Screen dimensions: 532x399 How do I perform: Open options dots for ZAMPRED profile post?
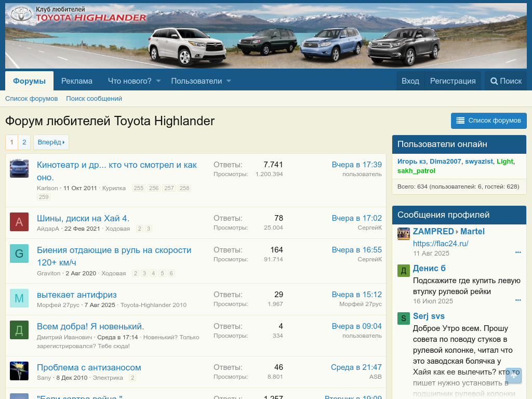click(x=518, y=252)
